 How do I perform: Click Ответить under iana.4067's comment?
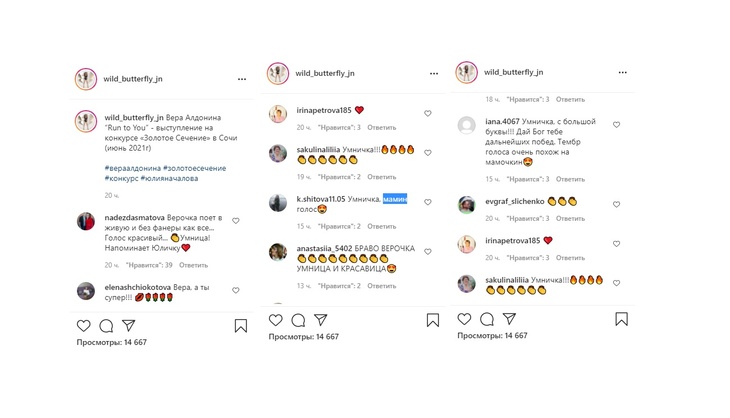(570, 178)
